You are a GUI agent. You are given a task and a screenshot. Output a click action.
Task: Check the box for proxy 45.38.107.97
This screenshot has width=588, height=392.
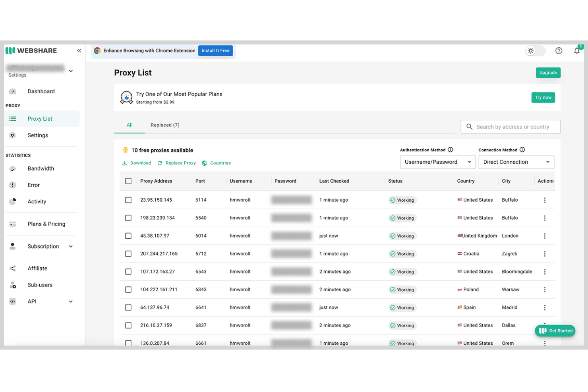(128, 236)
